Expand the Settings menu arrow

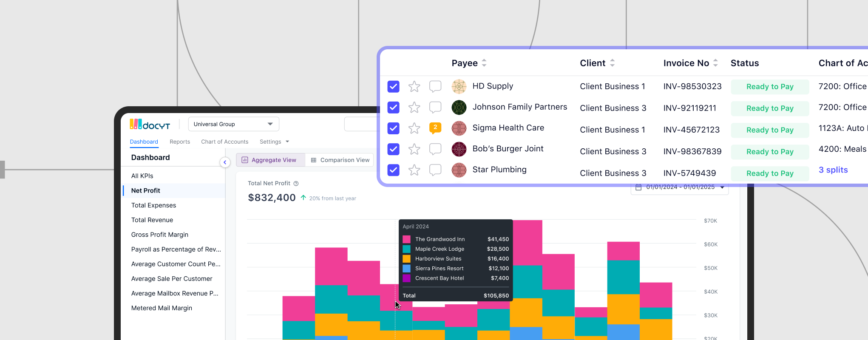tap(287, 142)
